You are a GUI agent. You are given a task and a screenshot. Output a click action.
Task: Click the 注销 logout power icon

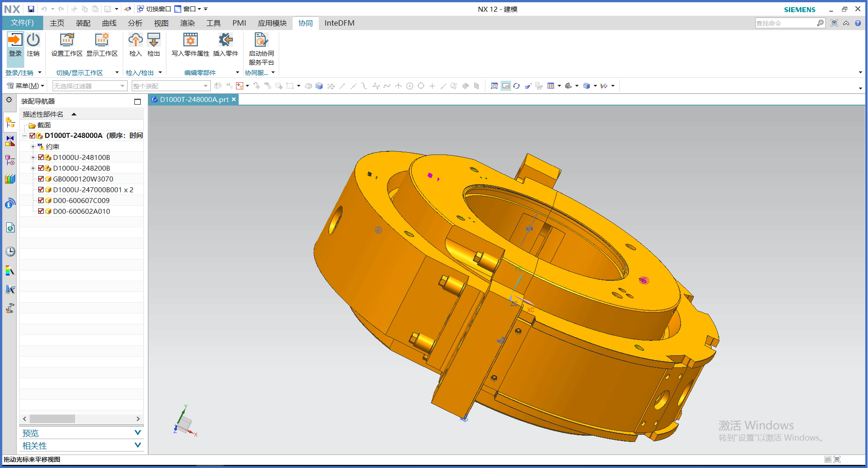click(33, 44)
